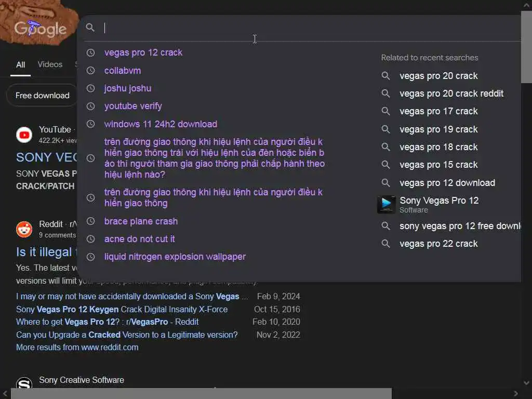The width and height of the screenshot is (532, 399).
Task: Click the clock icon beside 'joshu joshu'
Action: [90, 88]
